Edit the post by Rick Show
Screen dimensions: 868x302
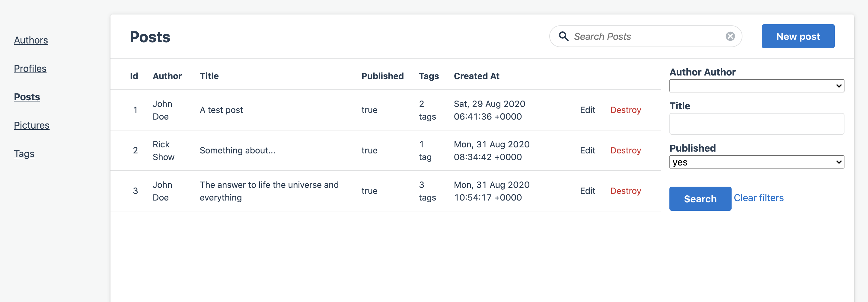click(587, 150)
